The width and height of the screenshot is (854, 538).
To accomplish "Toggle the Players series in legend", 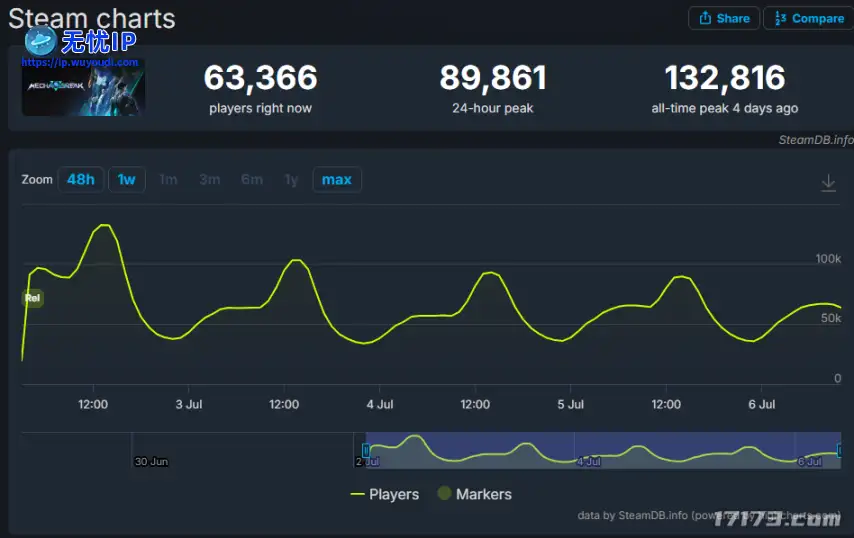I will [x=393, y=494].
